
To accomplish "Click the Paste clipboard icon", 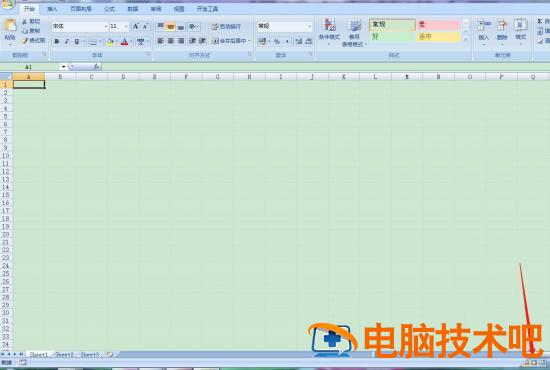I will coord(10,25).
